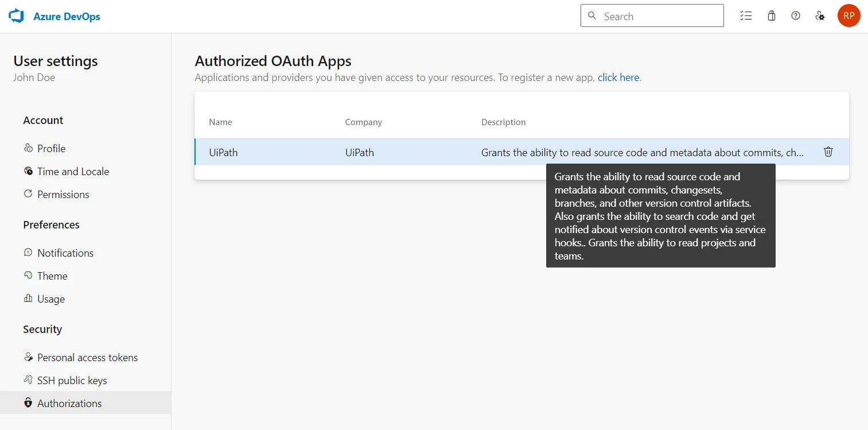Open the Theme preferences page

coord(53,276)
